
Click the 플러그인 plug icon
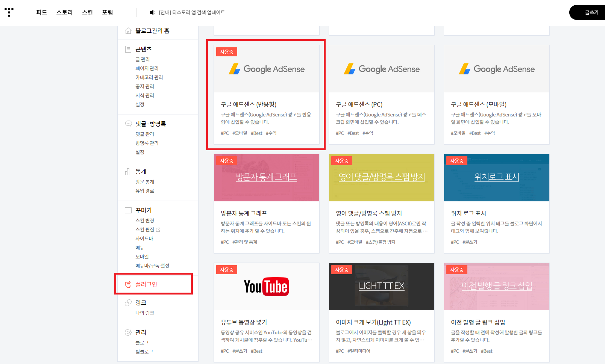[128, 284]
